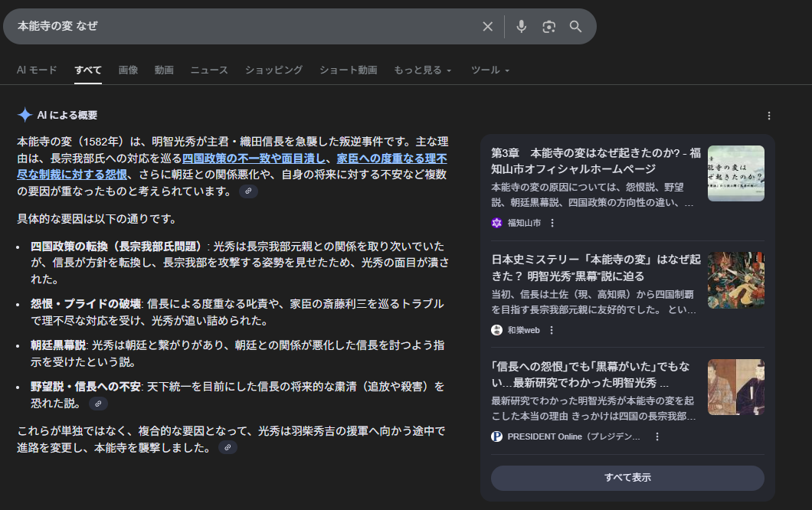
Task: Click the magnifying glass search icon
Action: (576, 27)
